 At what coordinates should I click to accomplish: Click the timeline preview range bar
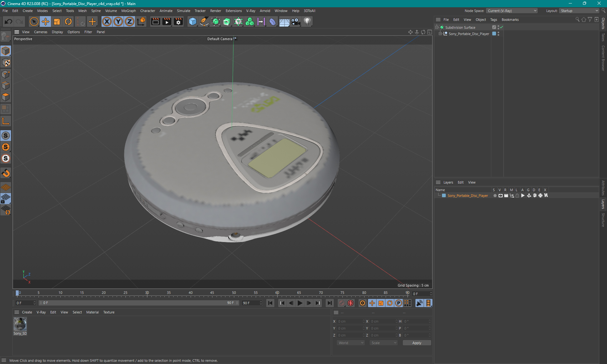point(139,303)
